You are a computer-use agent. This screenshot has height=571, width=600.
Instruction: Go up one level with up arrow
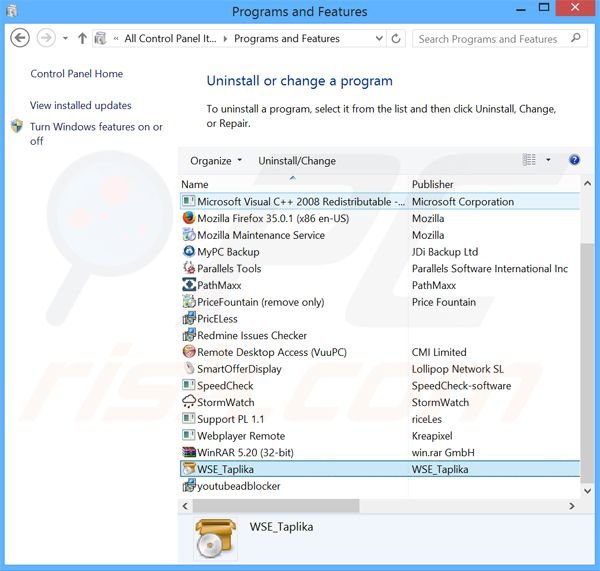coord(81,39)
